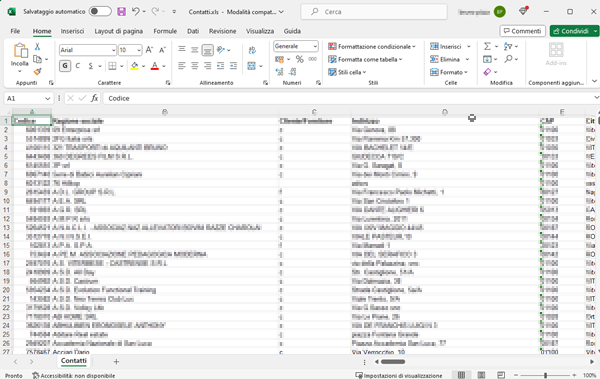Viewport: 600px width, 379px height.
Task: Toggle center text horizontally
Action: (195, 66)
